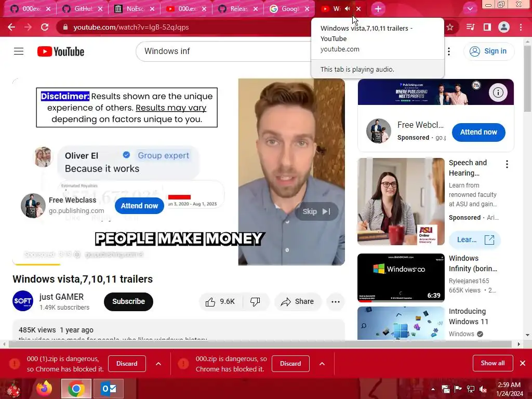Open Speech and Hearing ad thumbnail

pyautogui.click(x=401, y=201)
